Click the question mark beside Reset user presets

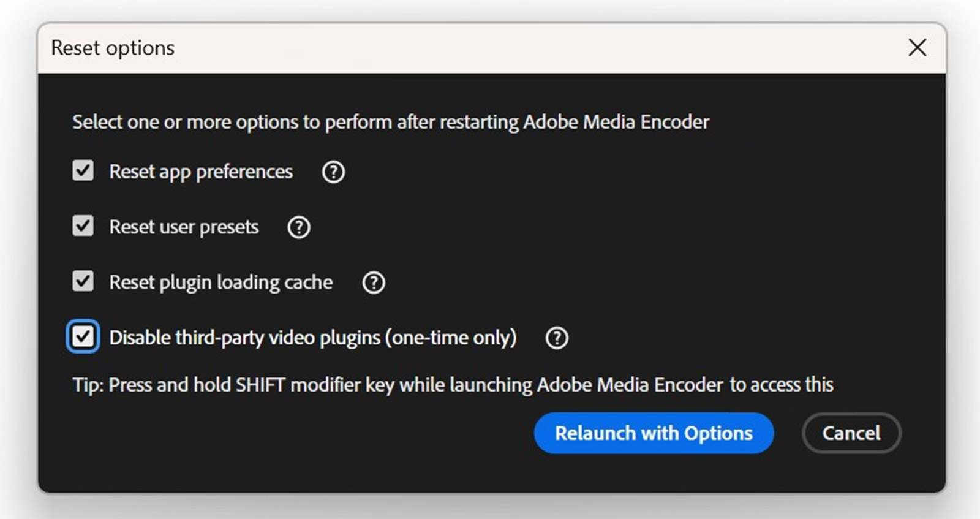click(x=298, y=227)
